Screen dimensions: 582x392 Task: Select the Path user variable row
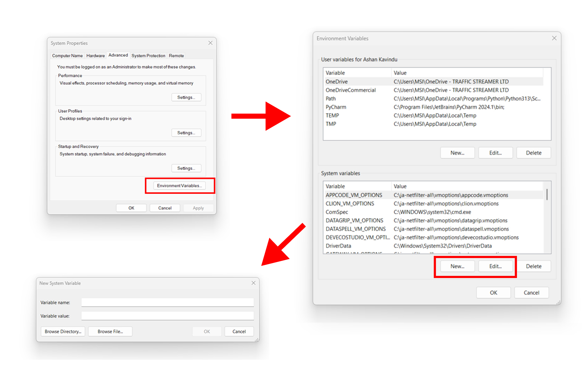coord(432,99)
